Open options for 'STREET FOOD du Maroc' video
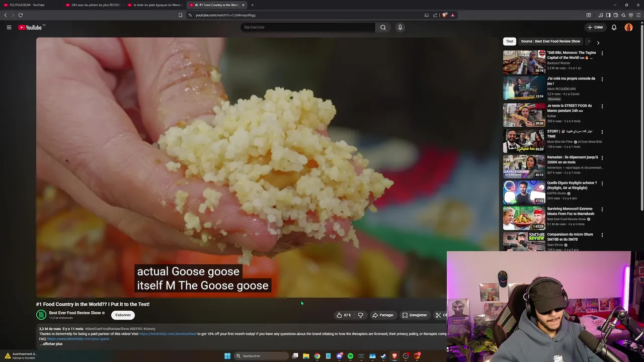The width and height of the screenshot is (644, 362). (x=602, y=106)
